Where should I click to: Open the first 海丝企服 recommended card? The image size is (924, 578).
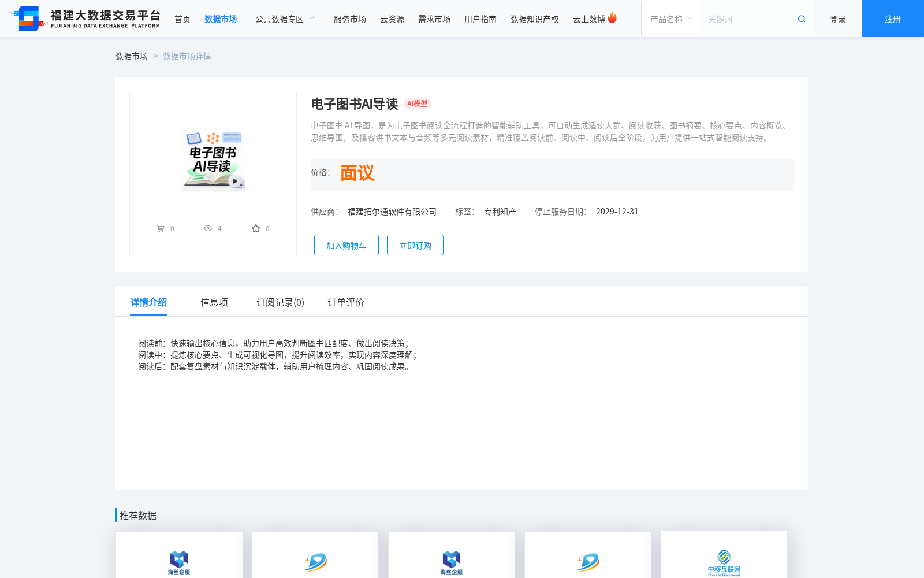click(179, 555)
